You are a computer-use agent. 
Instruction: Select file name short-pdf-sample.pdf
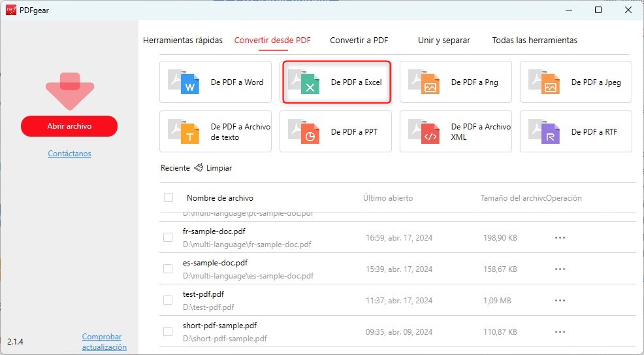pos(219,326)
